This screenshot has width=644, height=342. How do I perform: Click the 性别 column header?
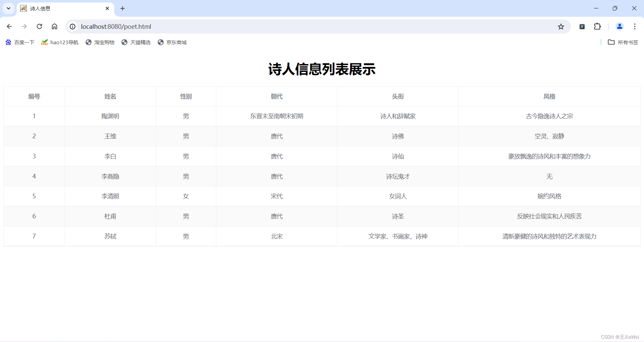(186, 96)
